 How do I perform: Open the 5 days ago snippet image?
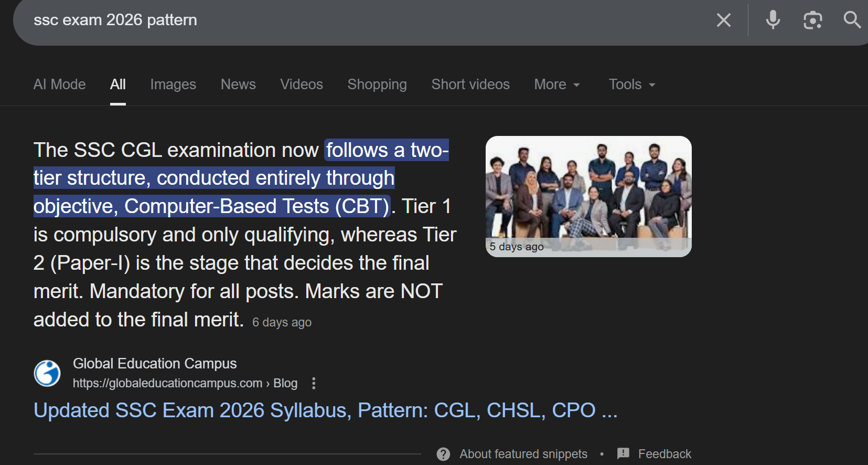(588, 196)
